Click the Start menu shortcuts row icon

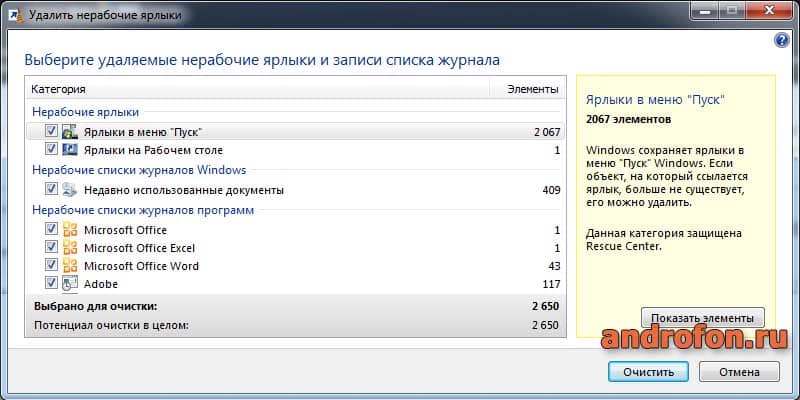69,132
